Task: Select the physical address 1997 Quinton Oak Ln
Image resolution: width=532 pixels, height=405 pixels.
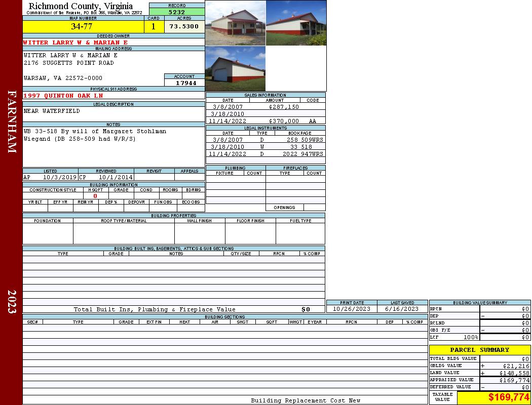Action: pyautogui.click(x=63, y=96)
